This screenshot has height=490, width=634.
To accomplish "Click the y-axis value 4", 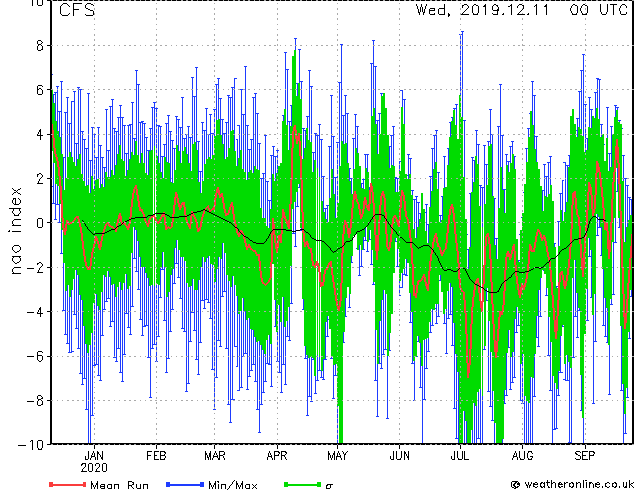I will click(40, 134).
